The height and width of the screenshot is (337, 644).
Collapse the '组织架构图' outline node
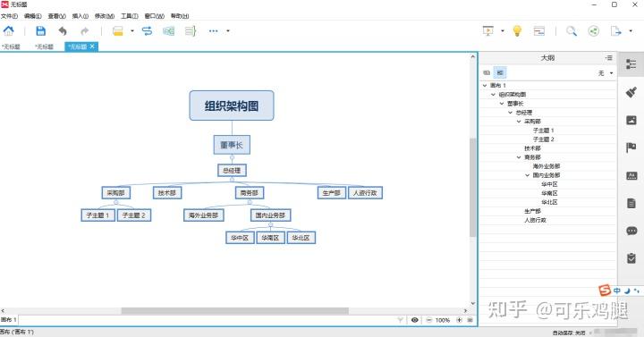click(493, 95)
